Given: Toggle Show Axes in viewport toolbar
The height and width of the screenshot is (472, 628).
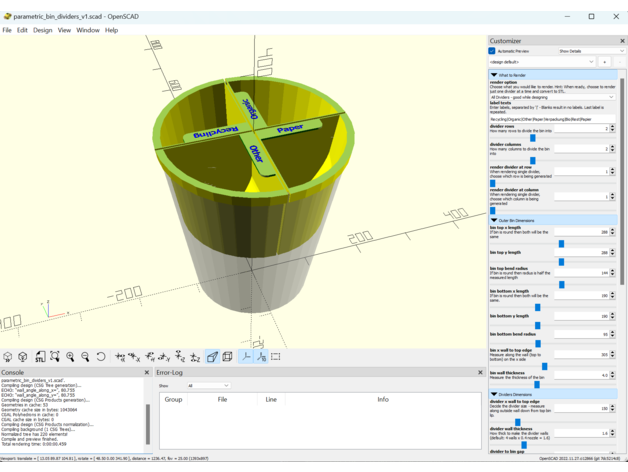Looking at the screenshot, I should 246,357.
